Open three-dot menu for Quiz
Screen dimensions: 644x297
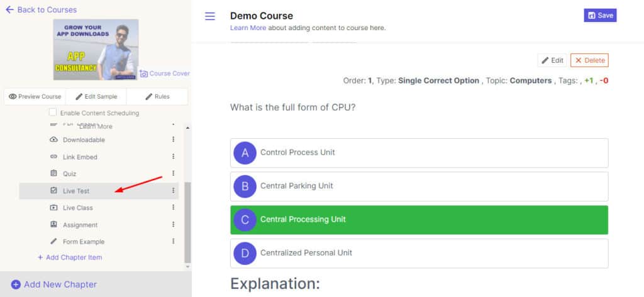173,173
